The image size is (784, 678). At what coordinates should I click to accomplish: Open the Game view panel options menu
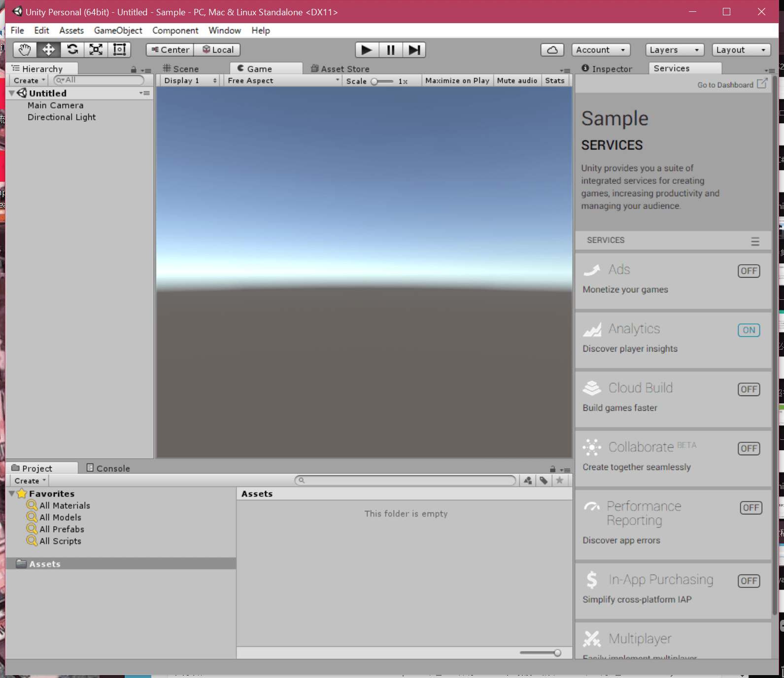565,70
